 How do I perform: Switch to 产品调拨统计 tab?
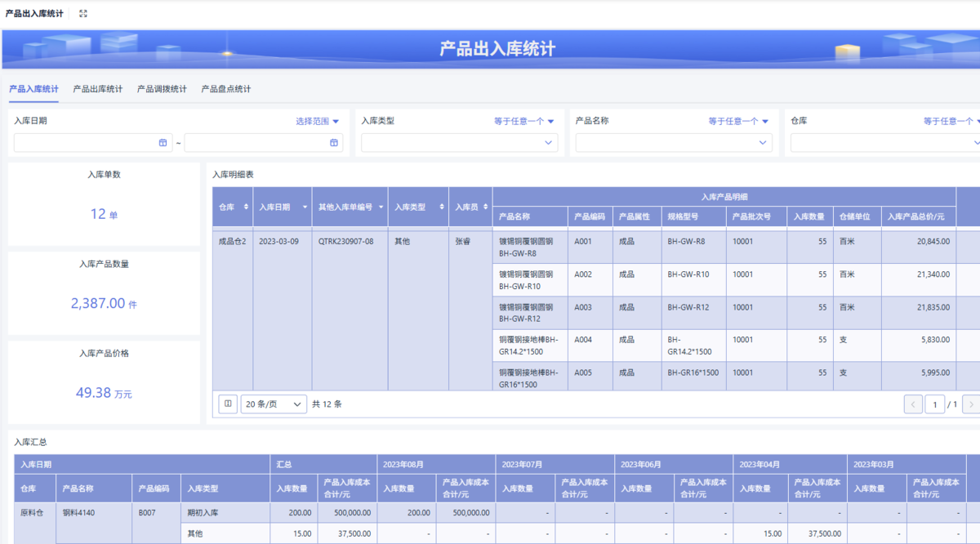click(162, 89)
